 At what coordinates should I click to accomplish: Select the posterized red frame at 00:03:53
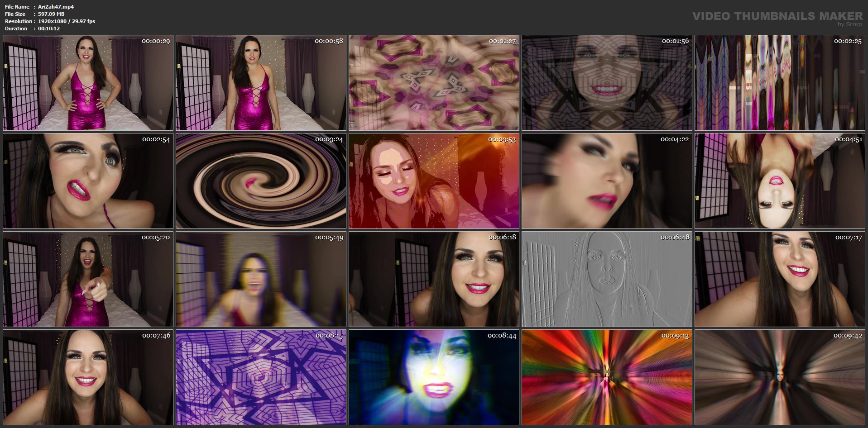(x=434, y=181)
